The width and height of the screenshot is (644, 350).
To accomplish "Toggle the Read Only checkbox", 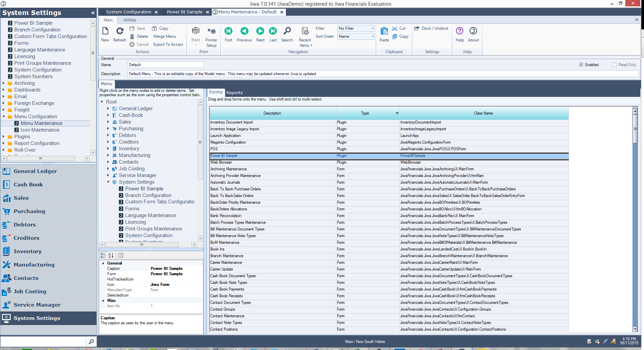I will [614, 65].
